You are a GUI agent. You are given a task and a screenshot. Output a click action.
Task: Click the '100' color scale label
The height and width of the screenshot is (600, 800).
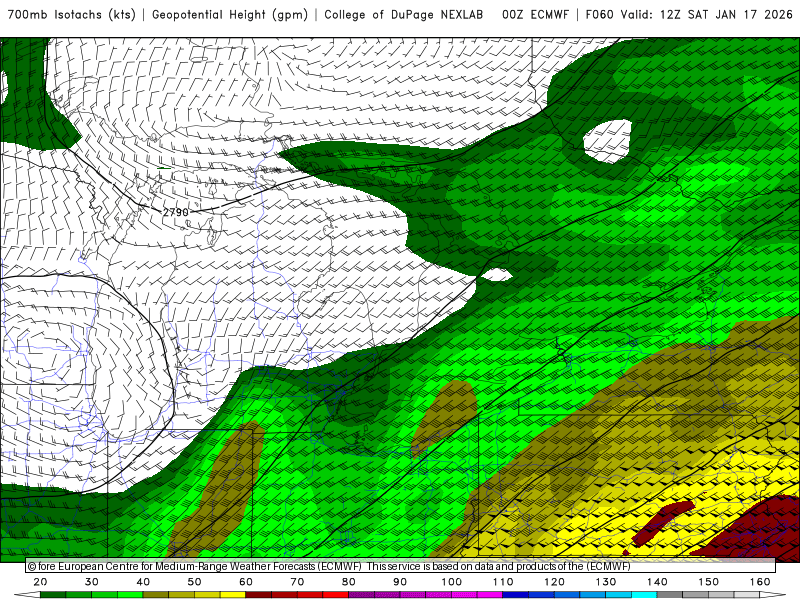452,582
